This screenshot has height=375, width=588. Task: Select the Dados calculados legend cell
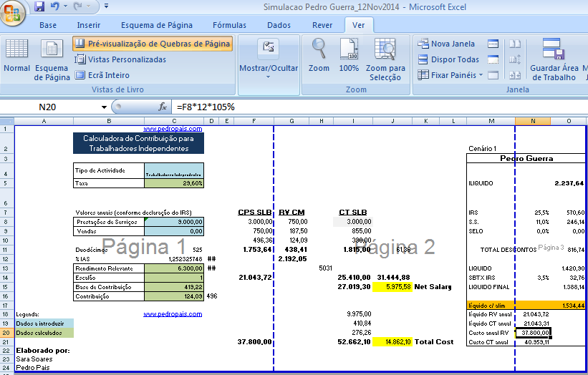click(x=44, y=333)
